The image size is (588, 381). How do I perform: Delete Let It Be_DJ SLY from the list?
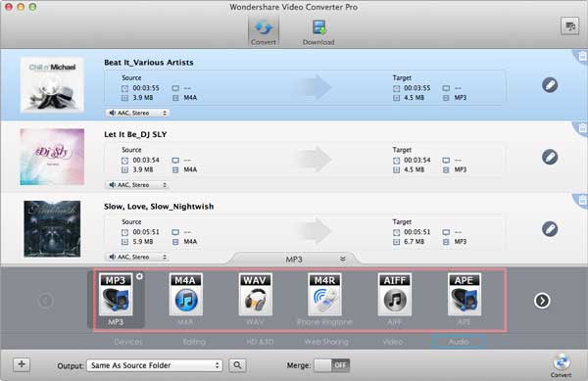[582, 128]
